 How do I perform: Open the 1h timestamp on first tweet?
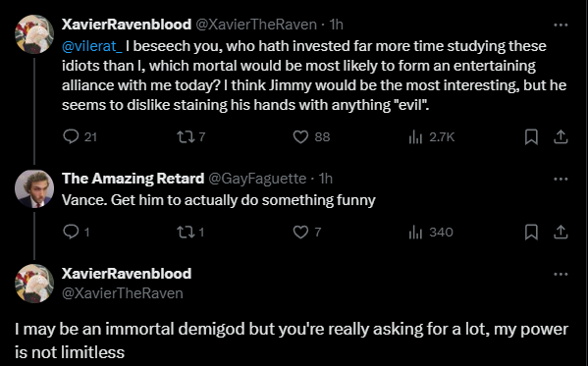pos(336,25)
